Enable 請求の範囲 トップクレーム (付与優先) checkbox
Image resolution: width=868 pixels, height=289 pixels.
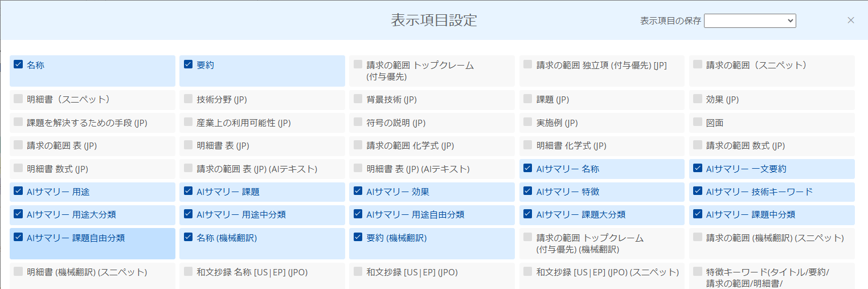pos(358,65)
